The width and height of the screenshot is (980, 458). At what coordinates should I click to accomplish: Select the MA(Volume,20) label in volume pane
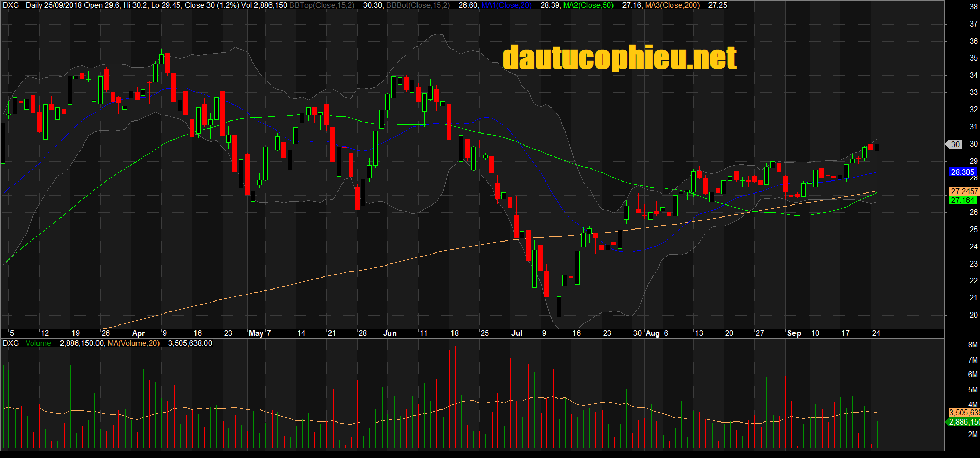(133, 343)
